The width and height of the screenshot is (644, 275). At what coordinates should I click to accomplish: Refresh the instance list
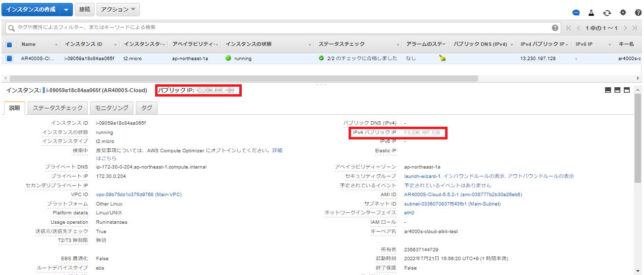(607, 13)
